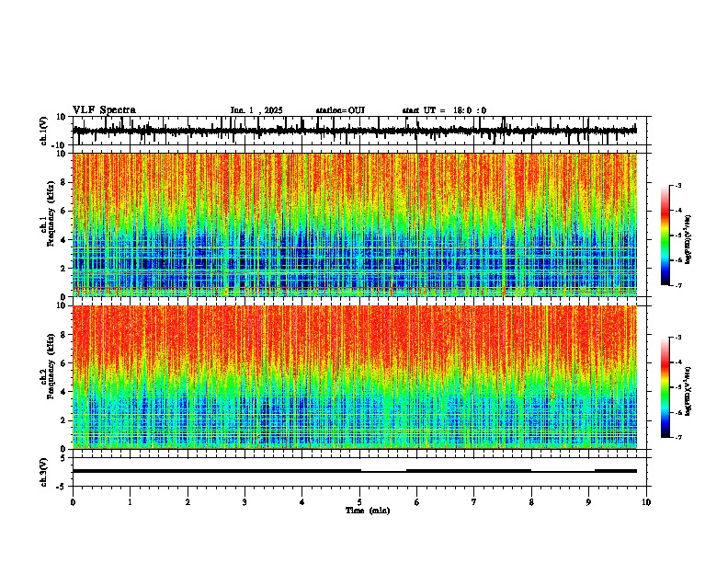The height and width of the screenshot is (563, 728).
Task: Click the "VLF Spectra" plot title
Action: [104, 110]
